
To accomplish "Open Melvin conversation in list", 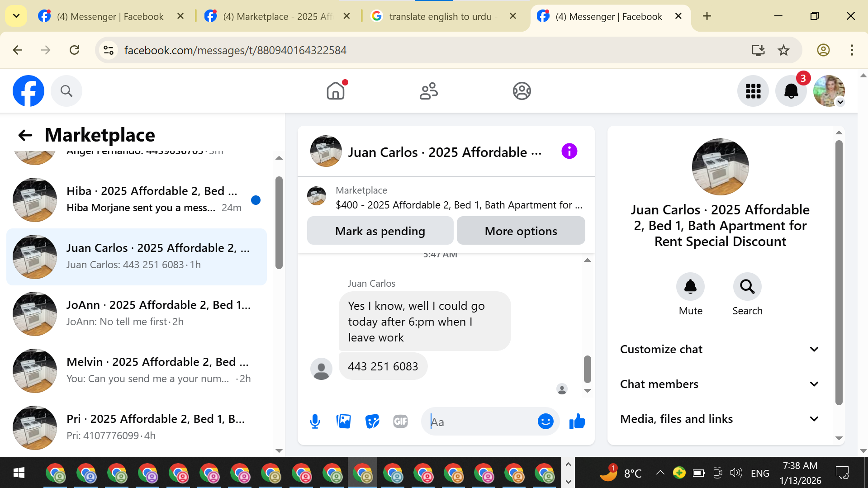I will click(x=137, y=370).
